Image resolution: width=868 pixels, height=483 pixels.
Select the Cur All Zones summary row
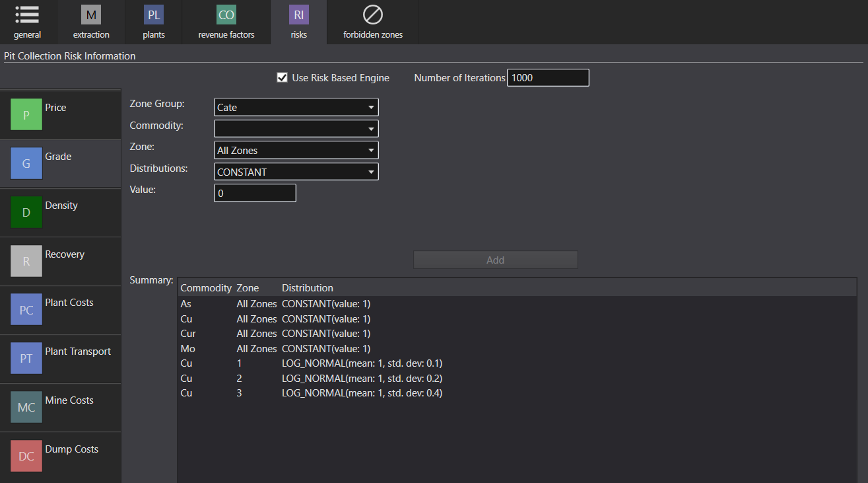pos(517,334)
